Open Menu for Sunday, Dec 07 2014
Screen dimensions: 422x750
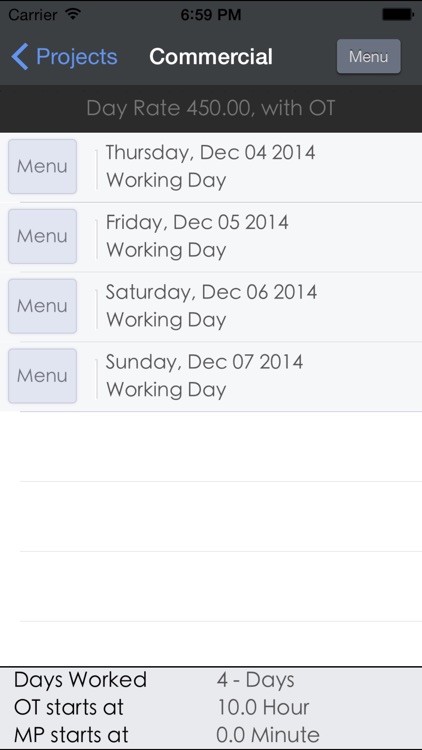pyautogui.click(x=43, y=376)
